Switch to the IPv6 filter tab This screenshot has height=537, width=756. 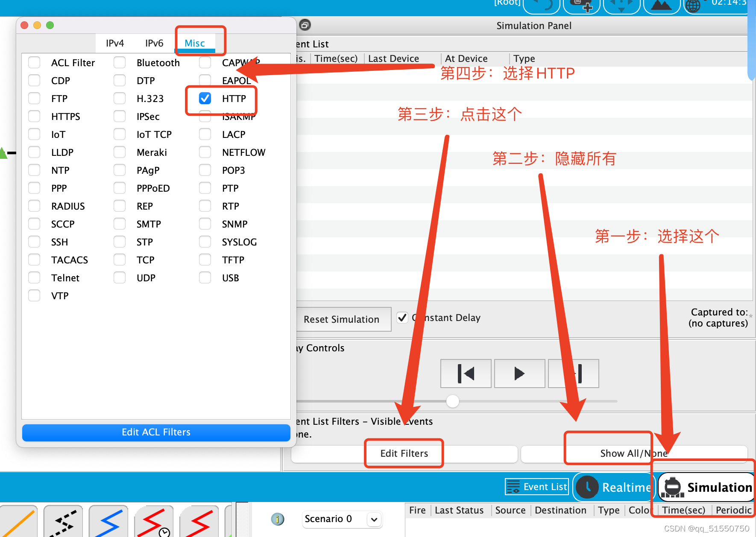(154, 43)
